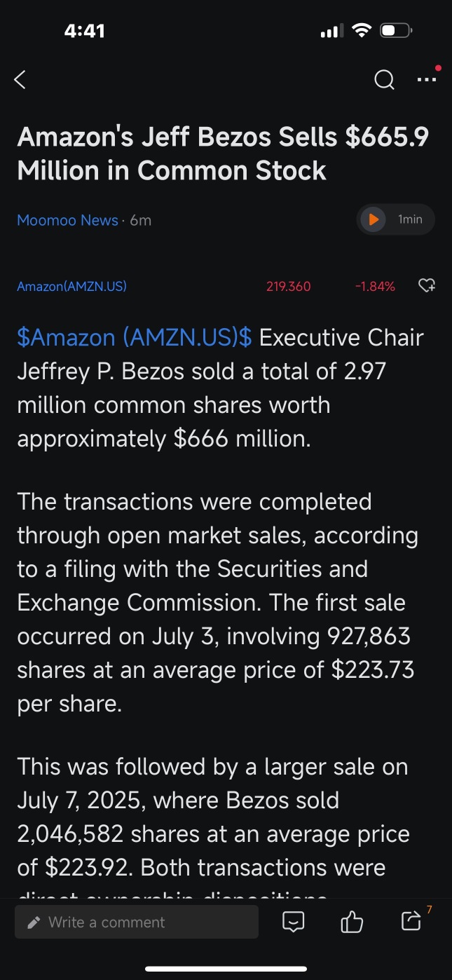Tap the -1.84% price change
The width and height of the screenshot is (452, 980).
tap(375, 286)
